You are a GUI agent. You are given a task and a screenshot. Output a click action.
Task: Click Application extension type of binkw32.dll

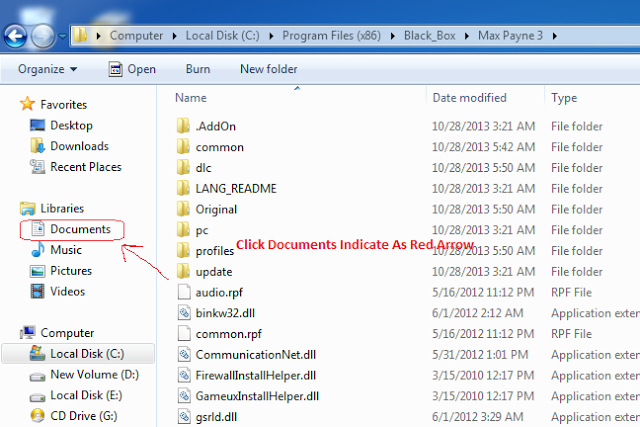point(595,313)
